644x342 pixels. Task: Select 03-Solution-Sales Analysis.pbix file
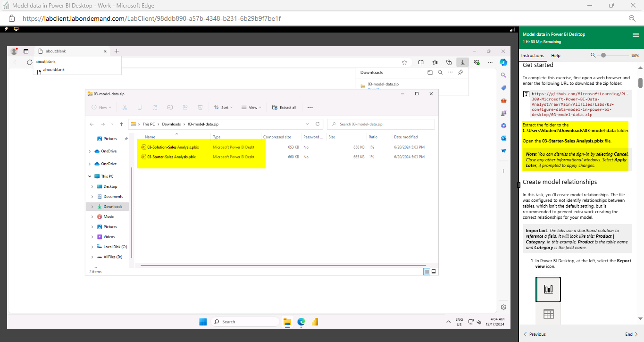tap(173, 147)
